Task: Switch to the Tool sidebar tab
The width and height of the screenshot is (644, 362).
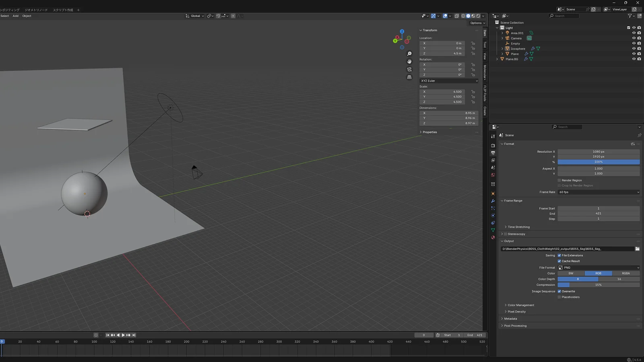Action: pos(485,44)
